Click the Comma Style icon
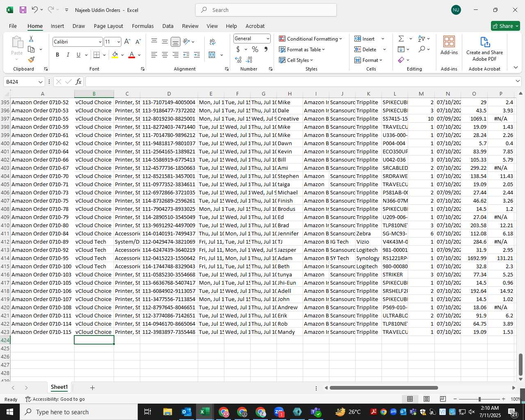This screenshot has height=420, width=525. pyautogui.click(x=266, y=49)
